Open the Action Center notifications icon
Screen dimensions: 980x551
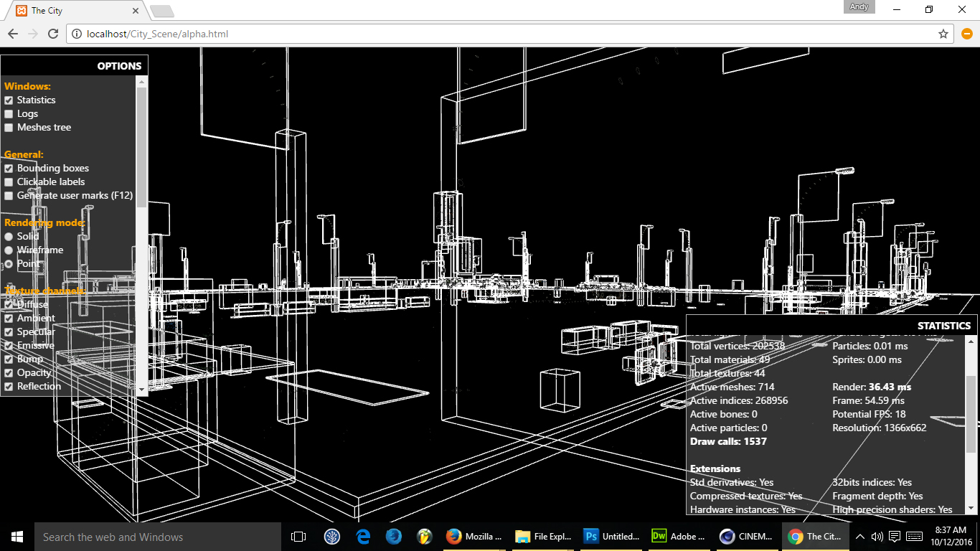pos(895,537)
